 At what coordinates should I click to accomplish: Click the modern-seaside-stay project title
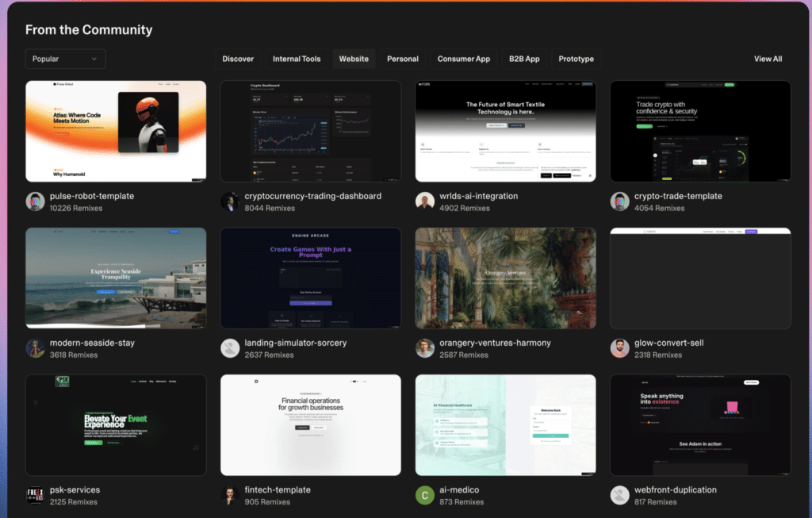click(x=92, y=343)
